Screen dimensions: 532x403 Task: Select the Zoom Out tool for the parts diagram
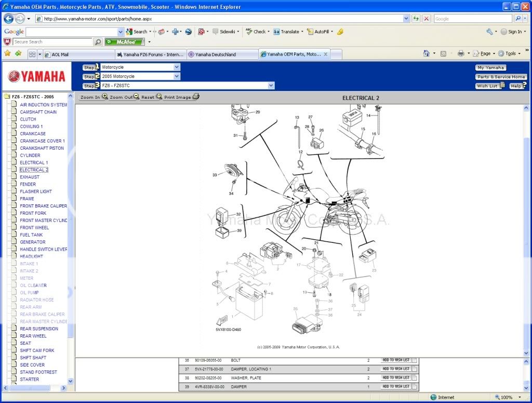121,97
